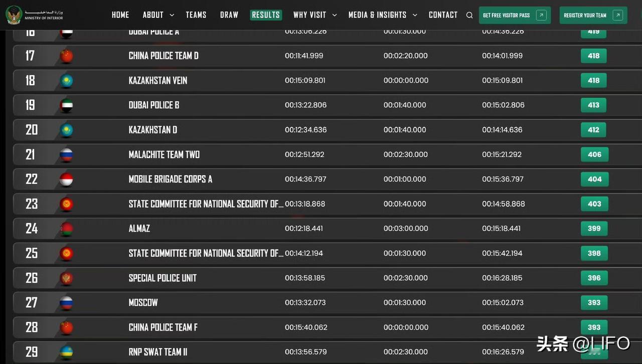
Task: Click the Ministry of Interior logo
Action: pos(35,15)
